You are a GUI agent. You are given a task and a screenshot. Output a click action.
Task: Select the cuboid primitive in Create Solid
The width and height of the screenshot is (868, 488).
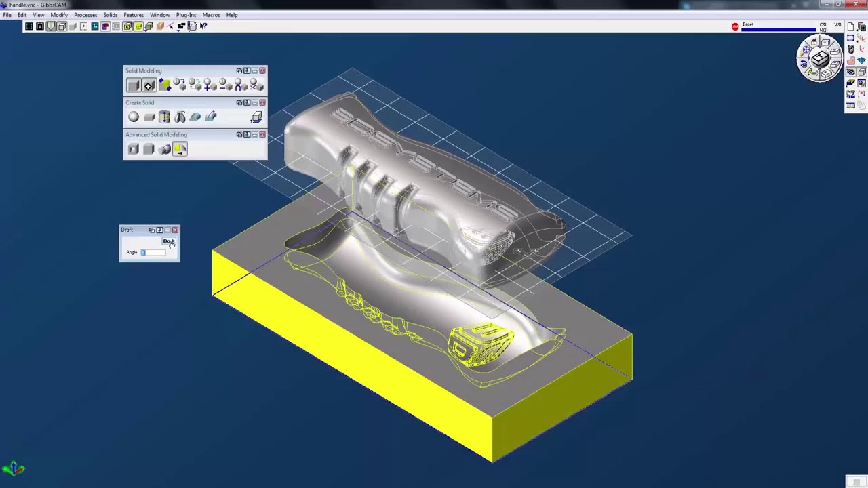149,117
